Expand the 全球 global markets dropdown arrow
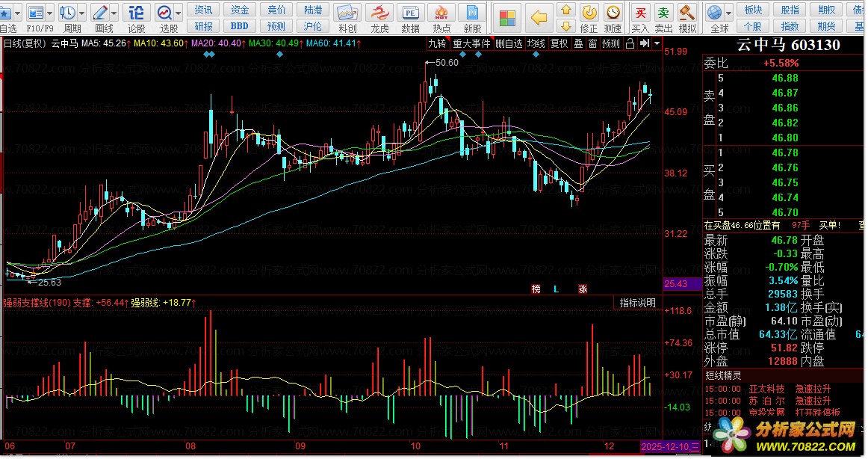Screen dimensions: 868x459 728,13
